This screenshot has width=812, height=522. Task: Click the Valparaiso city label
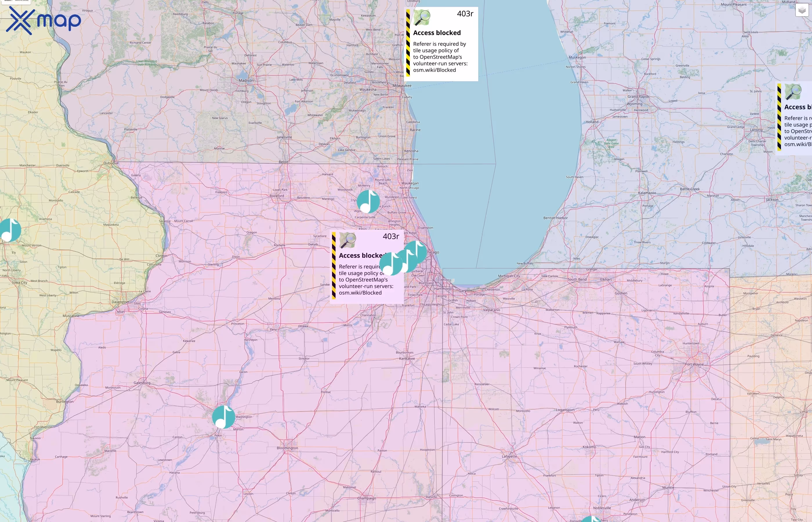[491, 310]
